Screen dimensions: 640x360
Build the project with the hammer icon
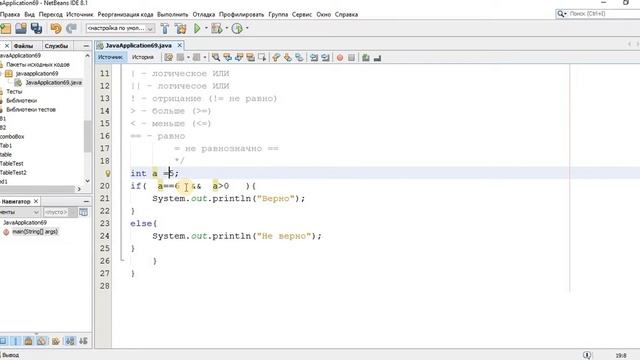(x=165, y=29)
